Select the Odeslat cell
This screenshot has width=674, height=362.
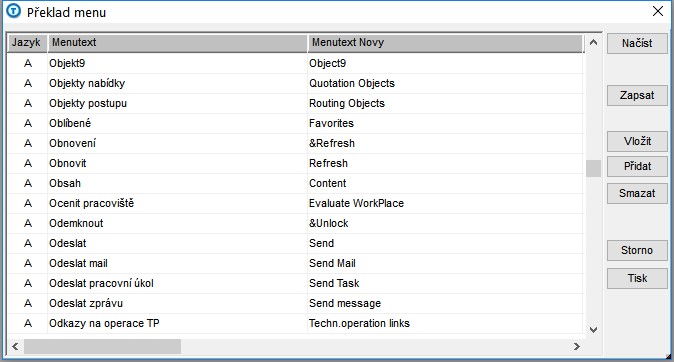177,243
